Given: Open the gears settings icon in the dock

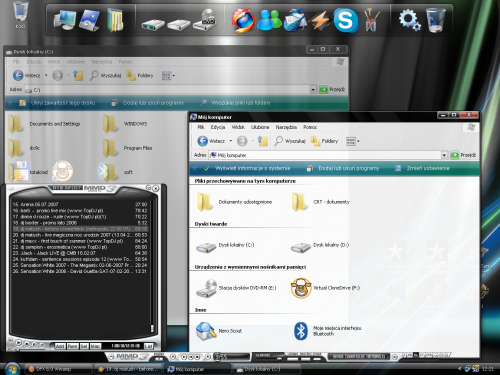Looking at the screenshot, I should coord(409,20).
